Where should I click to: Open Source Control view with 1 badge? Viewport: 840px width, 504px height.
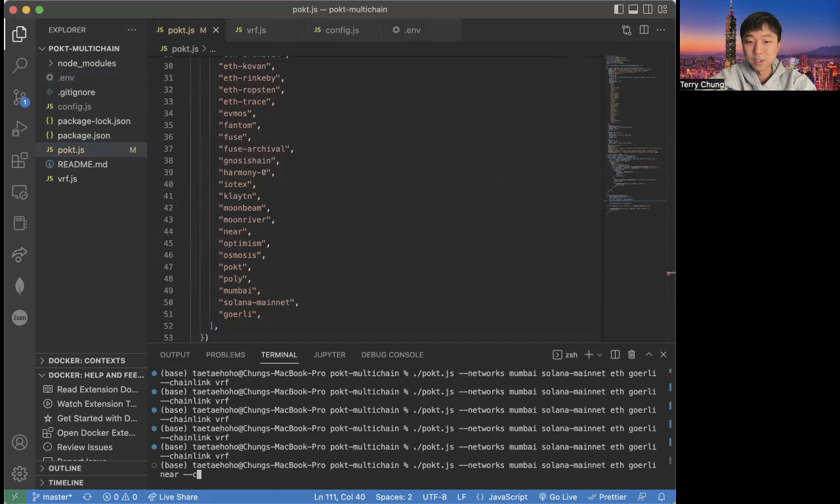pos(20,96)
